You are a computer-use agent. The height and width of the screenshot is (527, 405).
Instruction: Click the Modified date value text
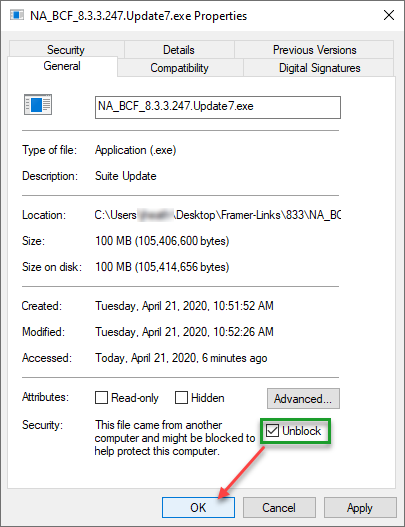point(184,332)
